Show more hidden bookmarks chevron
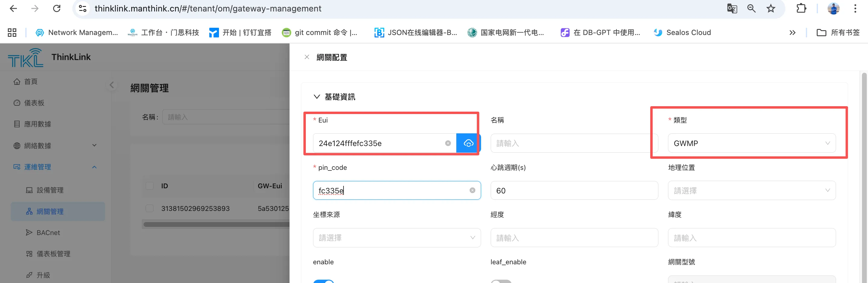The image size is (868, 283). 793,32
